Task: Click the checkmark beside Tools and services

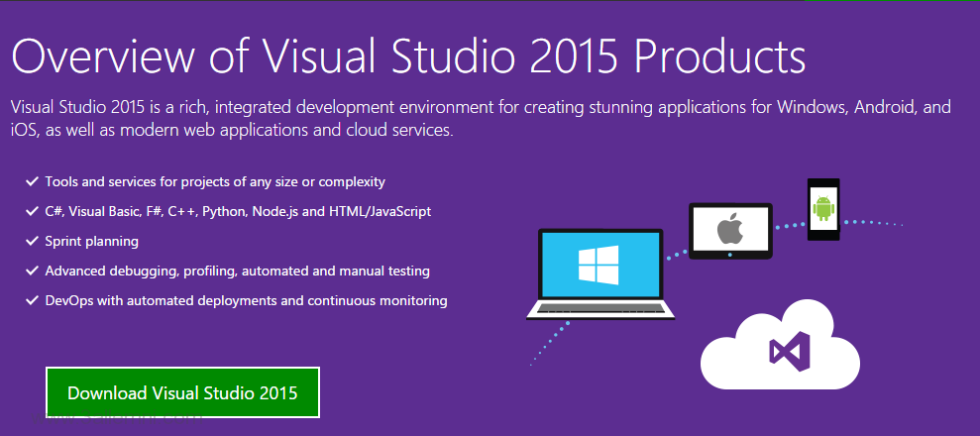Action: [x=32, y=182]
